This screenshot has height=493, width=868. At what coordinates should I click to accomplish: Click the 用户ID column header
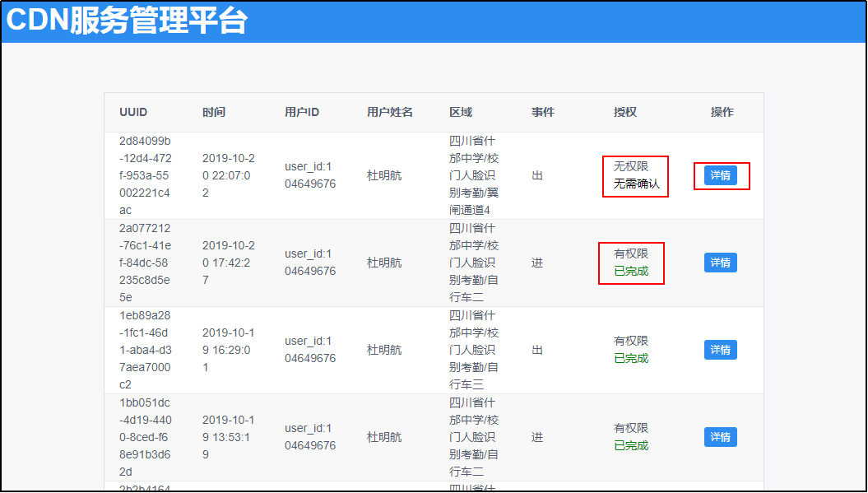coord(302,112)
